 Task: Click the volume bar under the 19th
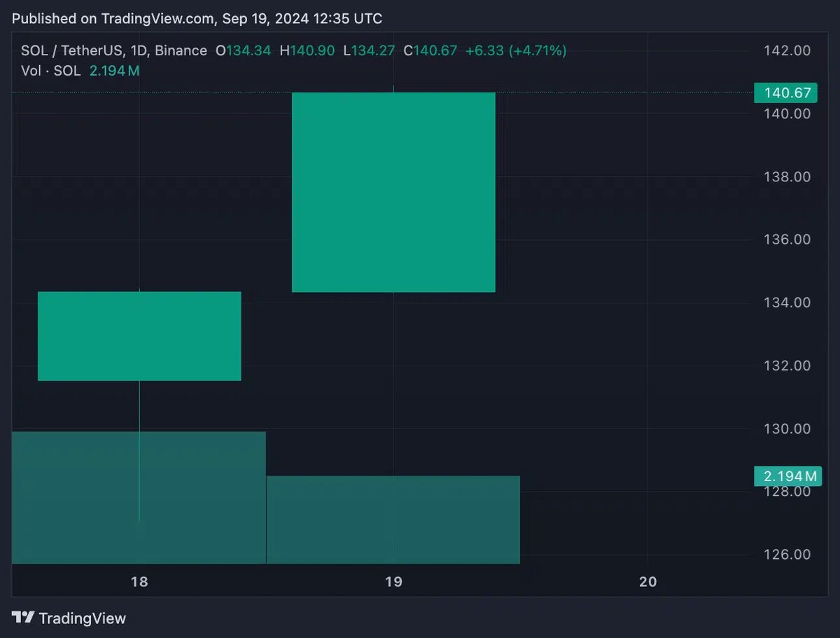[393, 520]
